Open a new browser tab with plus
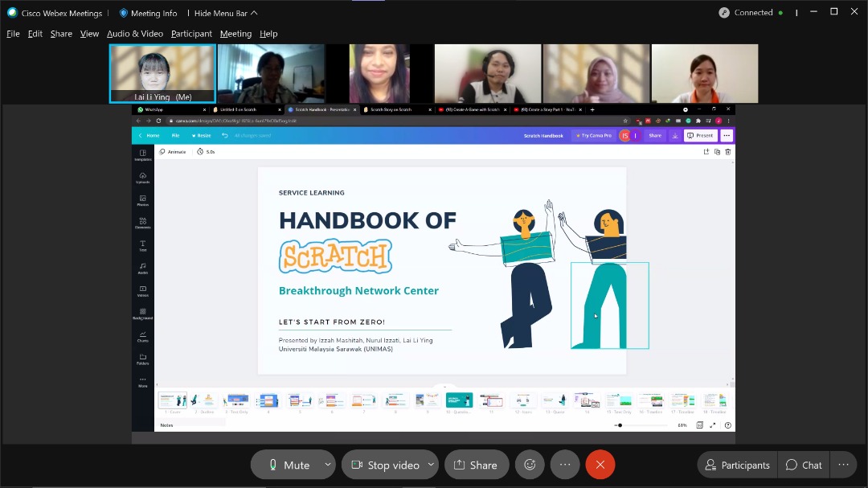This screenshot has width=868, height=488. (x=592, y=109)
